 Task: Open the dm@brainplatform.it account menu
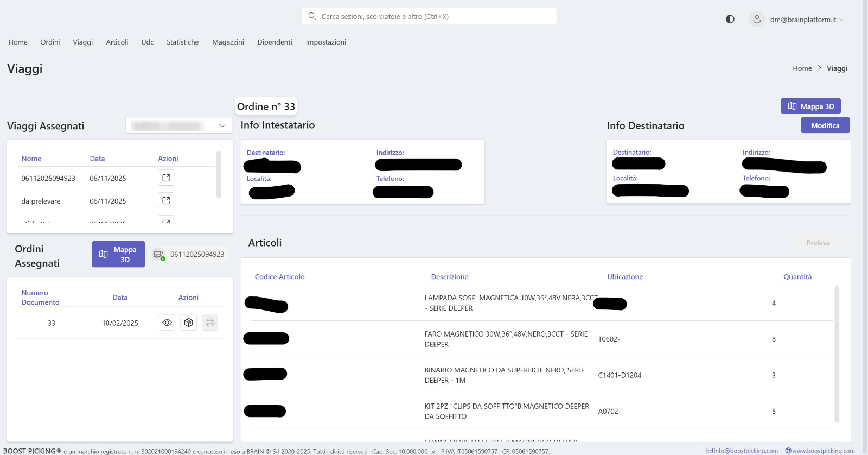[x=806, y=20]
